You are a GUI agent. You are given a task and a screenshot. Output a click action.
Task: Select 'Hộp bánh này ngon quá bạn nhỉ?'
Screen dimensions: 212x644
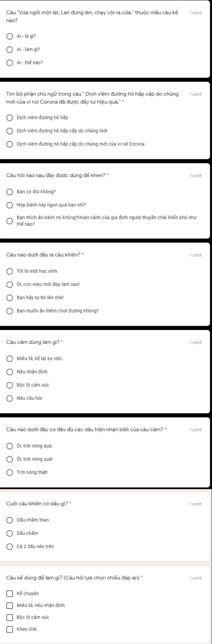[x=10, y=205]
